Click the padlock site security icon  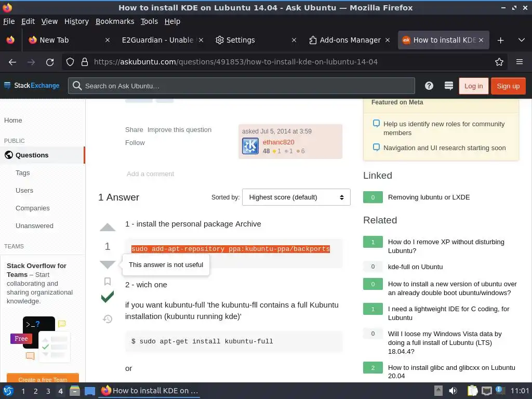click(x=85, y=62)
